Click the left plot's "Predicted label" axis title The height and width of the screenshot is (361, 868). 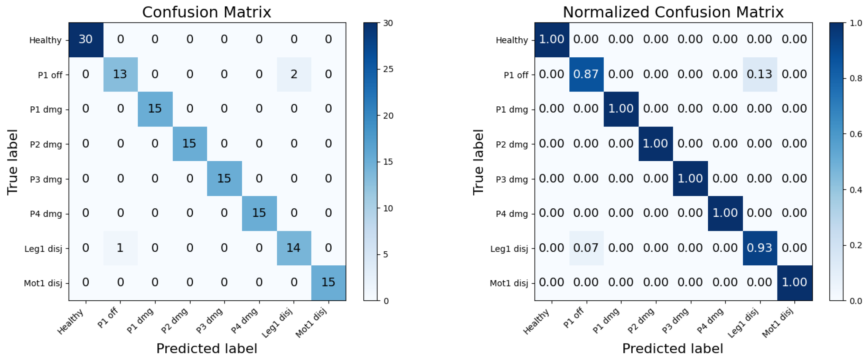click(207, 349)
